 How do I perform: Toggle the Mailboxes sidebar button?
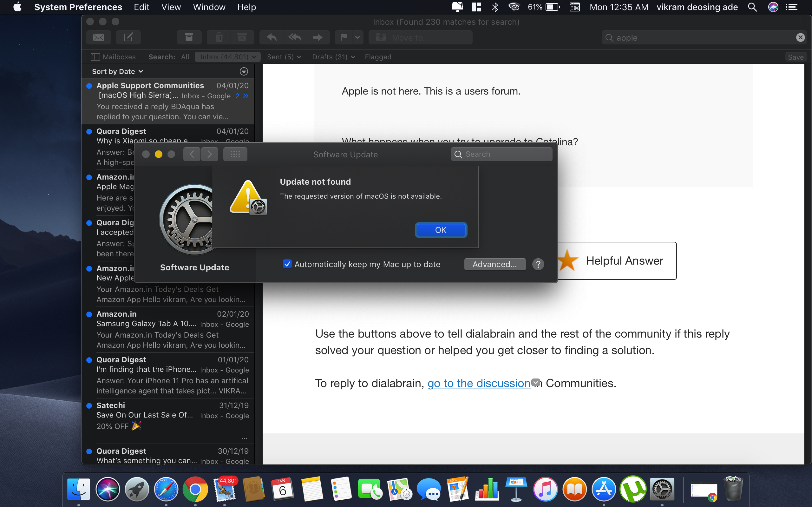[x=113, y=57]
